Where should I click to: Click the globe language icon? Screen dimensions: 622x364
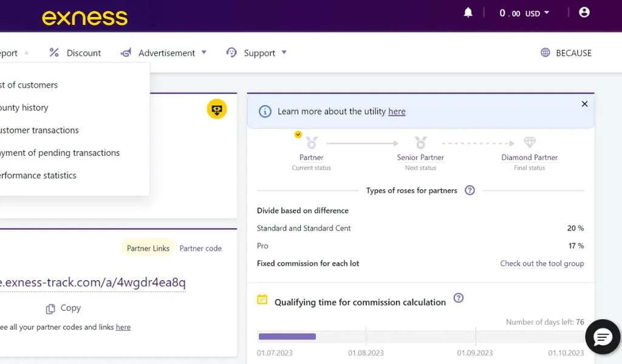tap(545, 53)
